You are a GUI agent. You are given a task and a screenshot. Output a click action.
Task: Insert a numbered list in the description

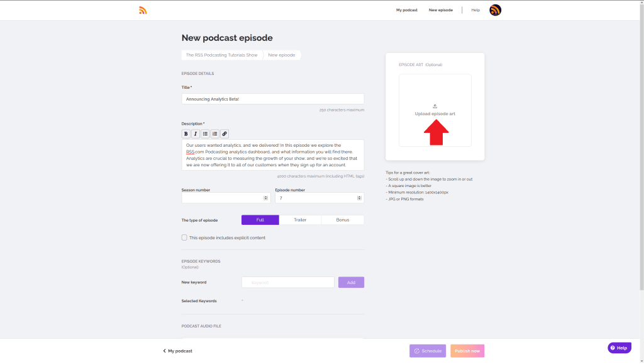[x=214, y=134]
